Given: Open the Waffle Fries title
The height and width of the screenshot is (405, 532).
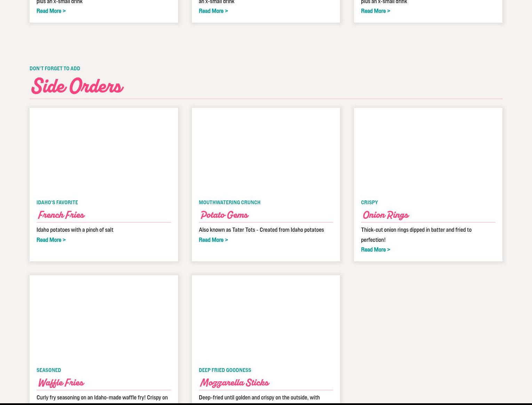Looking at the screenshot, I should pos(61,383).
